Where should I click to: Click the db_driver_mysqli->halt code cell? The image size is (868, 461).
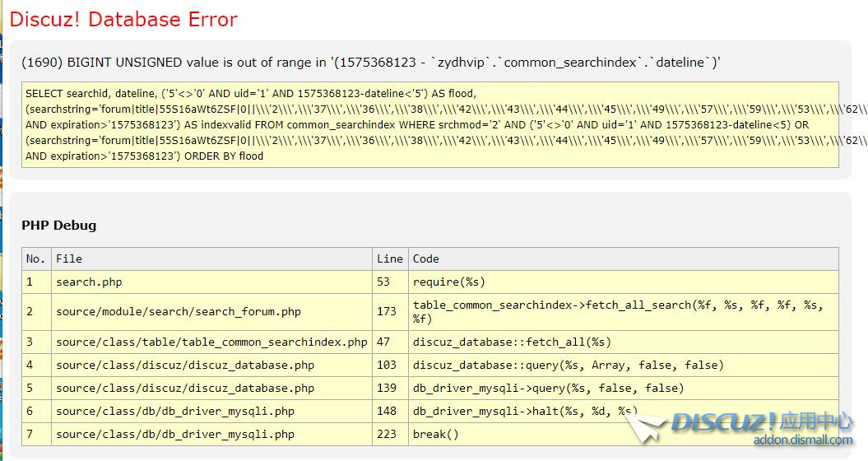624,412
